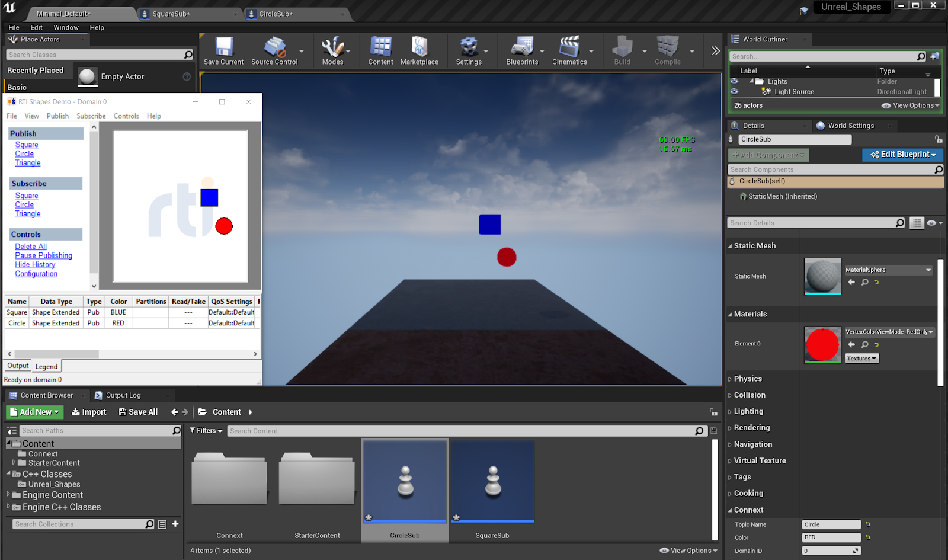This screenshot has height=560, width=948.
Task: Expand the Collision section
Action: pos(730,395)
